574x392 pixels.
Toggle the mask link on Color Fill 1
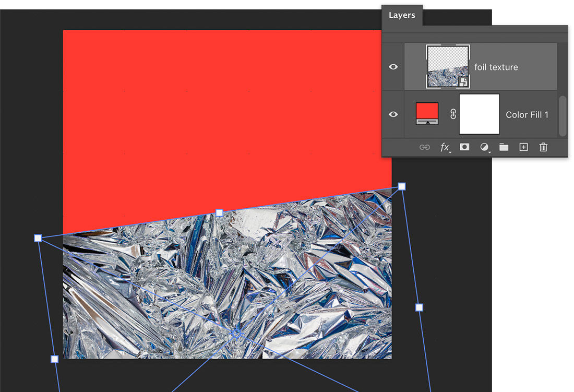point(453,114)
